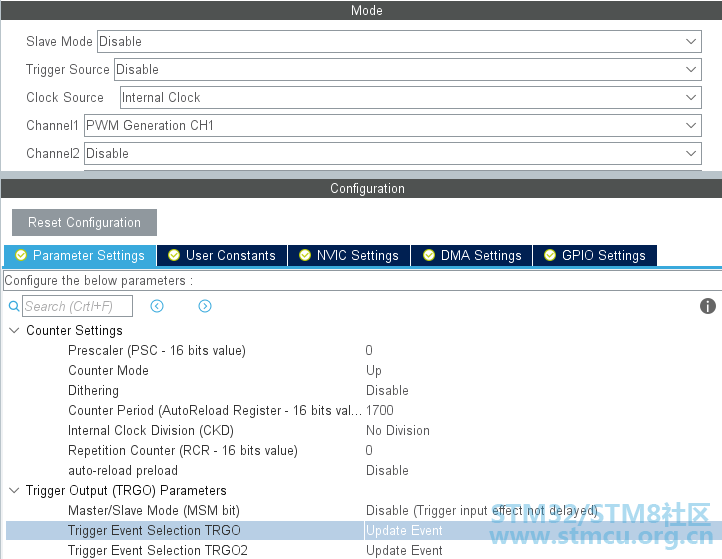
Task: Open the Channel1 PWM Generation dropdown
Action: pos(393,126)
